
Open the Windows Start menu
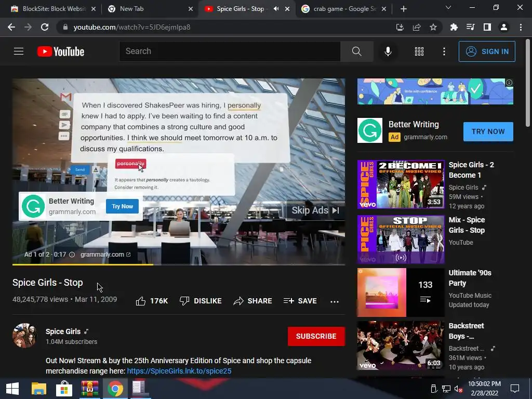(x=12, y=389)
